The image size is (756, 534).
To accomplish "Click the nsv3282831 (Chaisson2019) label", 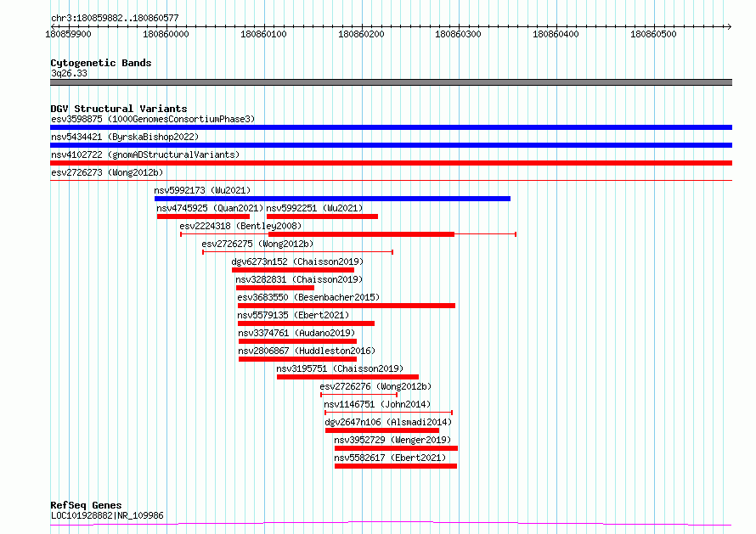I will [299, 279].
